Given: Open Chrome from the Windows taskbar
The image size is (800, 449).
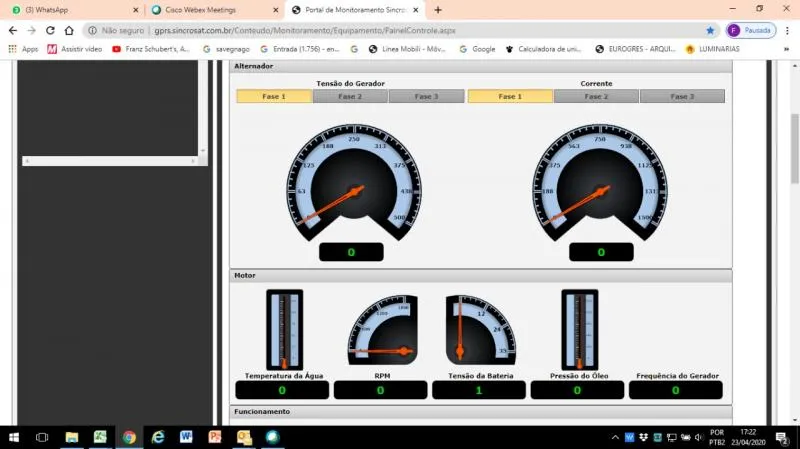Looking at the screenshot, I should click(129, 437).
